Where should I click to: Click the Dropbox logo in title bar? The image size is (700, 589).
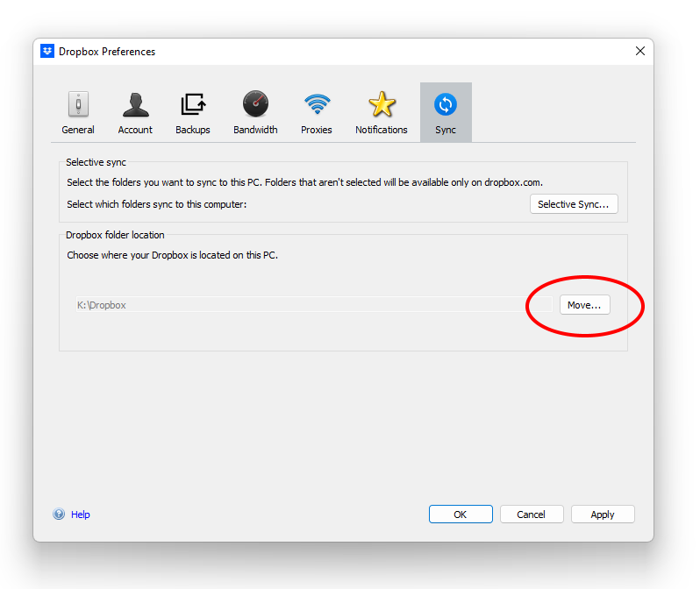[47, 51]
